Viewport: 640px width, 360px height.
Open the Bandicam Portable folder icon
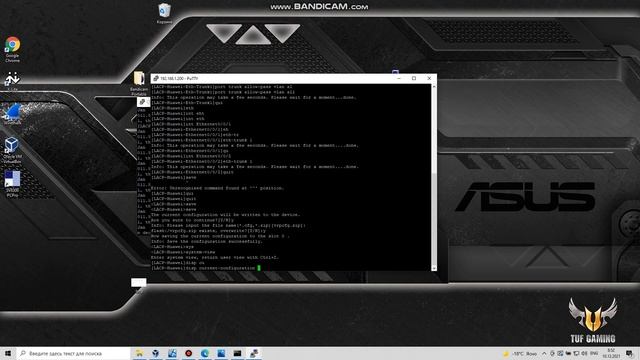coord(139,83)
